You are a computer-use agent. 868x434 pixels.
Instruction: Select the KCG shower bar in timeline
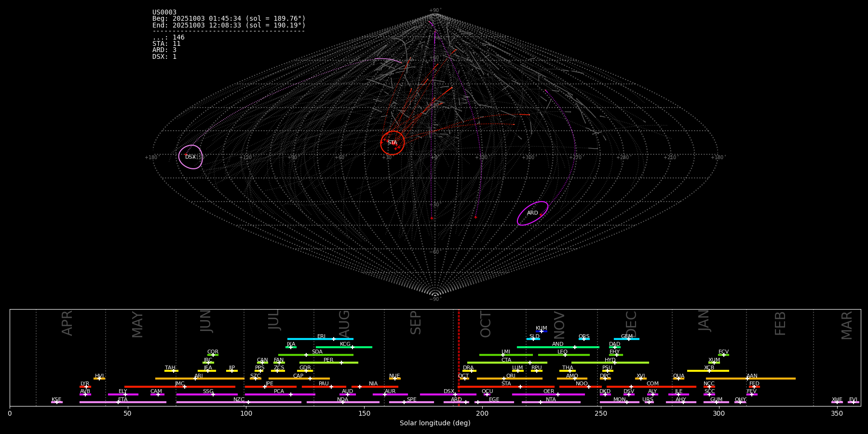point(344,347)
